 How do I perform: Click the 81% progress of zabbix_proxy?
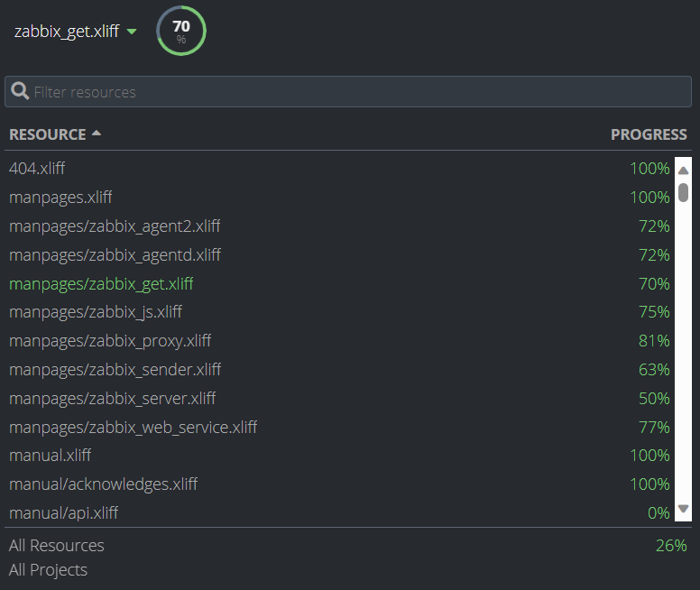(x=654, y=341)
